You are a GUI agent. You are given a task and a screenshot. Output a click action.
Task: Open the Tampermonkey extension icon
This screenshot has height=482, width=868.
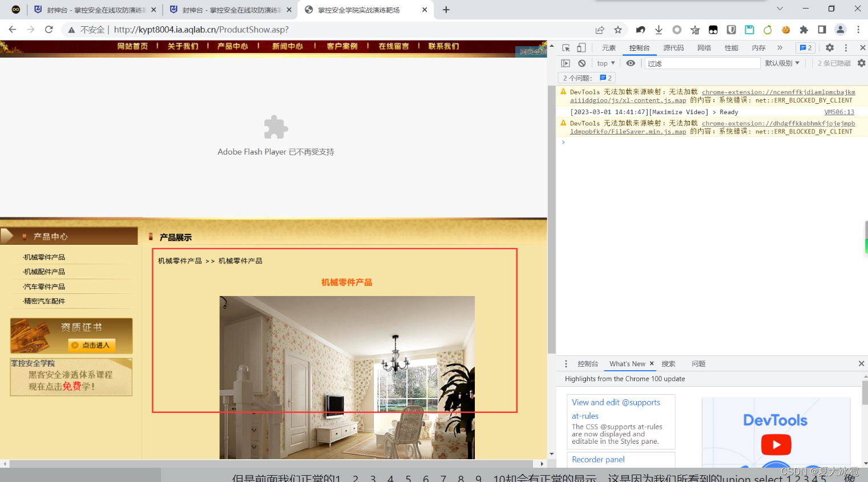713,30
